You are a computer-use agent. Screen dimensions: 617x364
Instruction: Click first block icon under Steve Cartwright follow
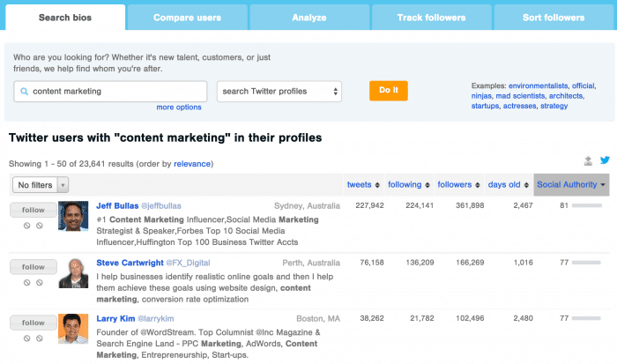click(26, 283)
